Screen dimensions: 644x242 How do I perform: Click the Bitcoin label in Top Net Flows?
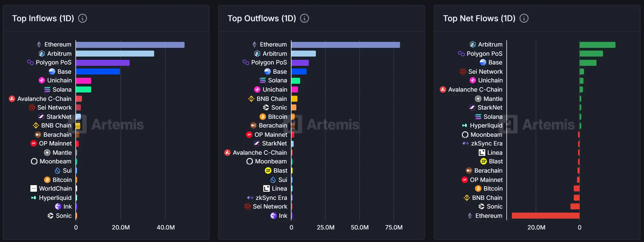[493, 188]
